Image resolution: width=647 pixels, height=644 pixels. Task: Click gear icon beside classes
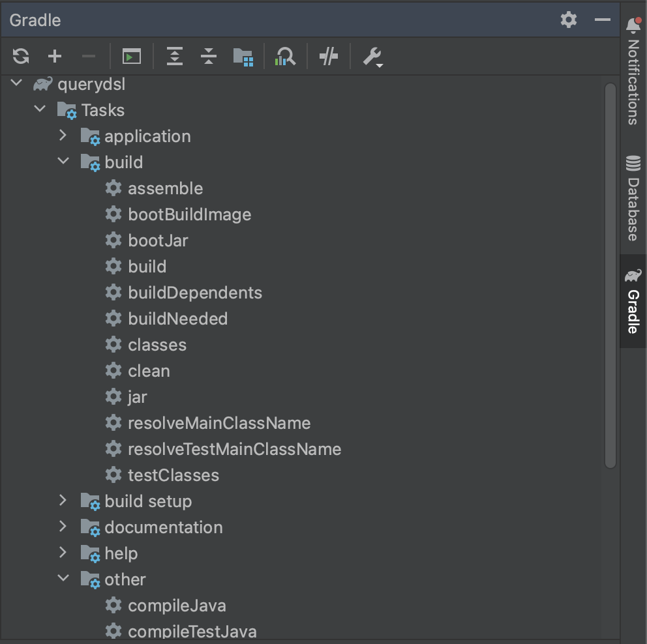click(113, 344)
